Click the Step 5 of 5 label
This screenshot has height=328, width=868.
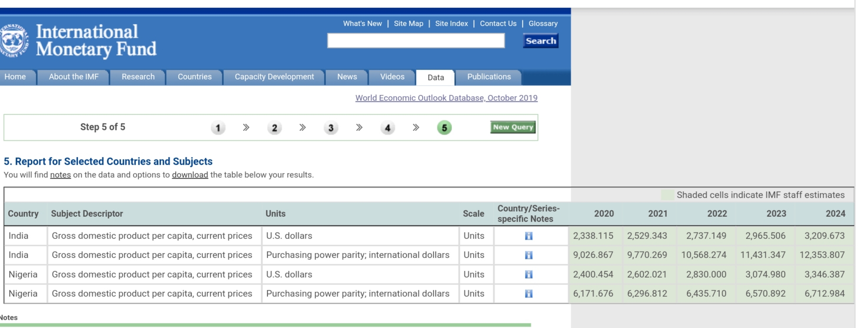103,127
